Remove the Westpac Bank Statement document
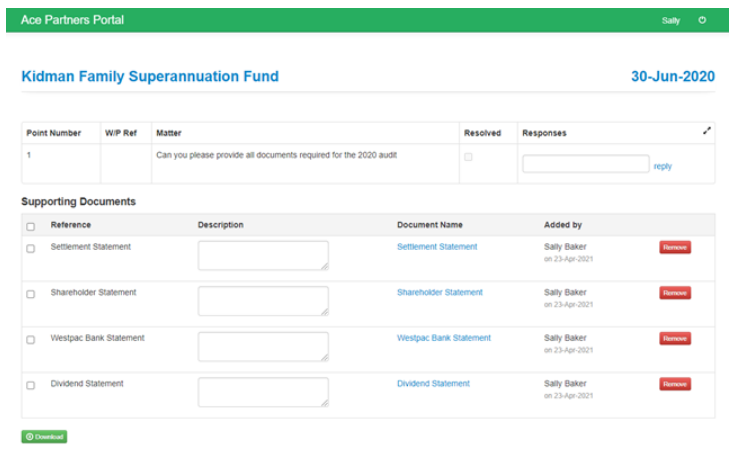The width and height of the screenshot is (735, 454). (x=674, y=339)
